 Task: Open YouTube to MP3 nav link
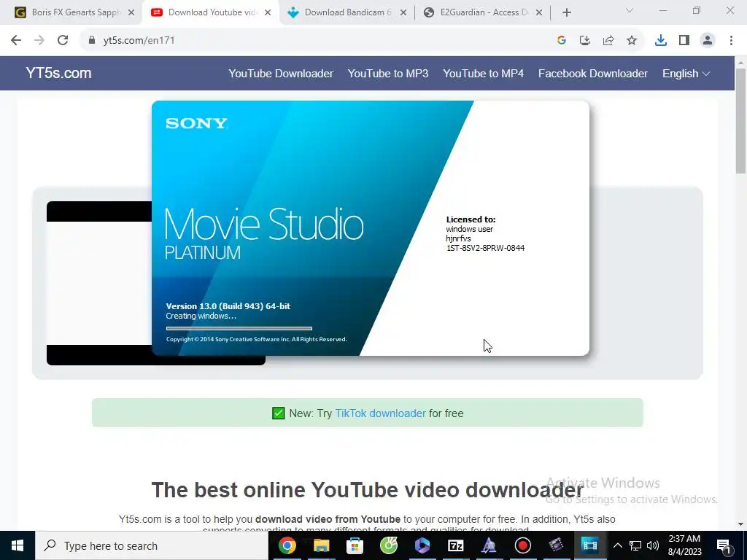pyautogui.click(x=388, y=74)
